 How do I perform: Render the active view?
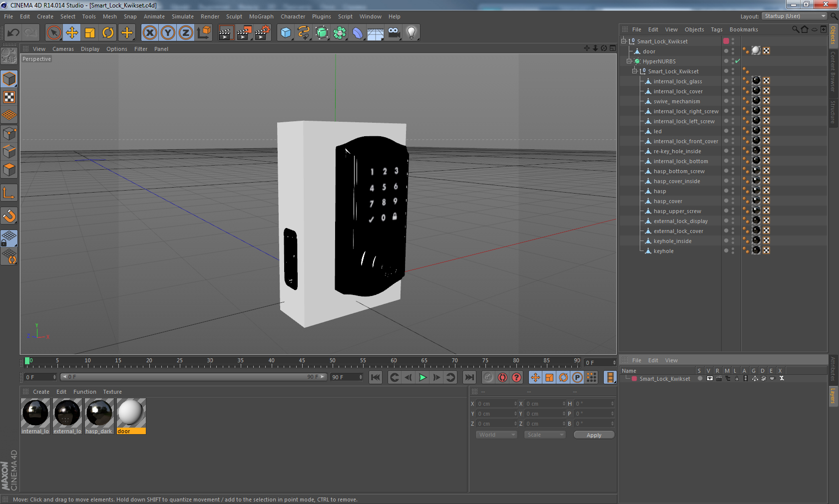(x=226, y=33)
